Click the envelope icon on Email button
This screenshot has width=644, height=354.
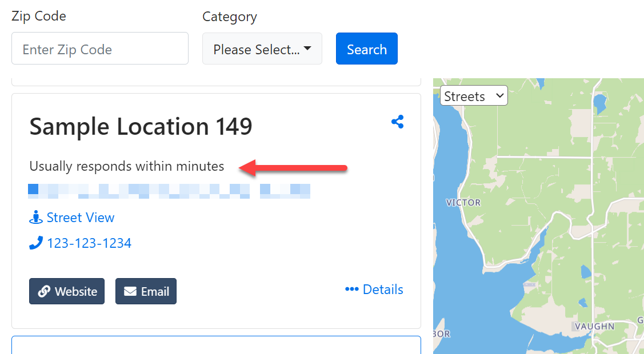click(x=130, y=291)
